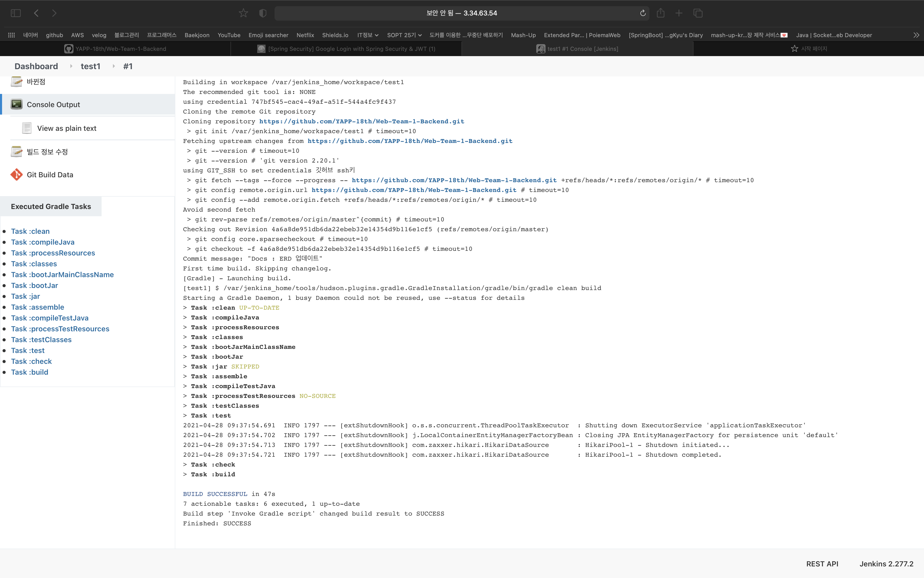Open the Shields.io bookmark

pos(335,35)
